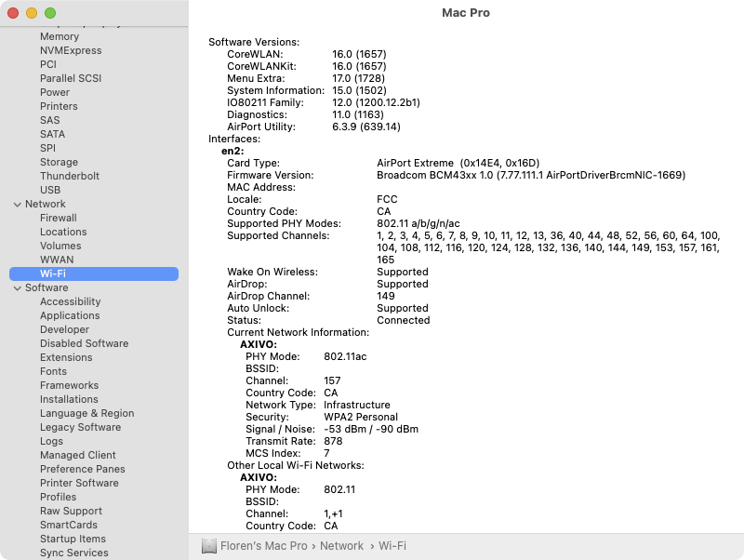Click Network in the path bar

coord(341,546)
